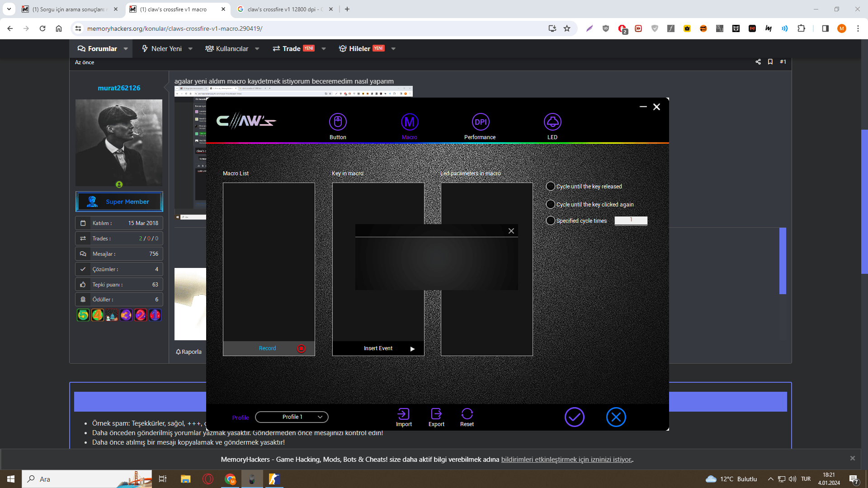Viewport: 868px width, 488px height.
Task: Select Specified cycle times option
Action: click(550, 221)
